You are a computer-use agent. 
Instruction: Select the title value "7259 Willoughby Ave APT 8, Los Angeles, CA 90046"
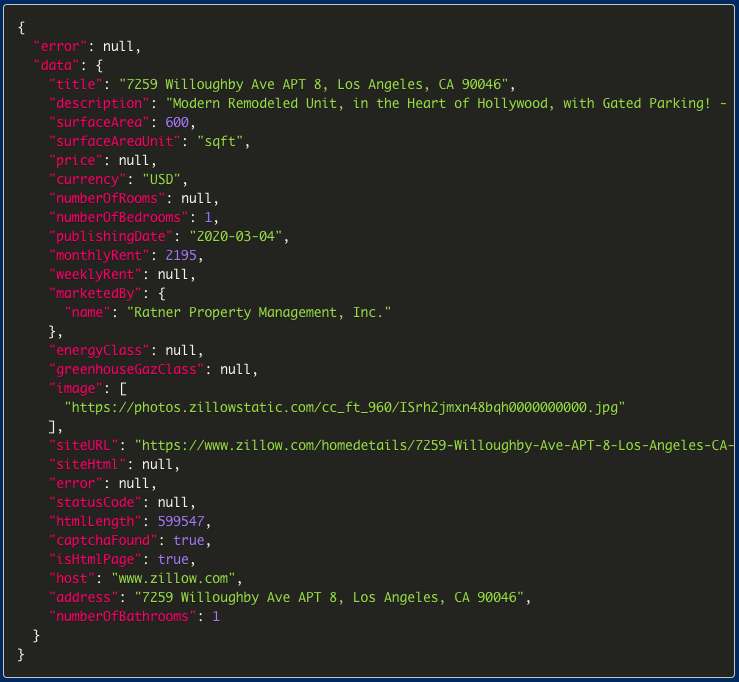coord(313,84)
